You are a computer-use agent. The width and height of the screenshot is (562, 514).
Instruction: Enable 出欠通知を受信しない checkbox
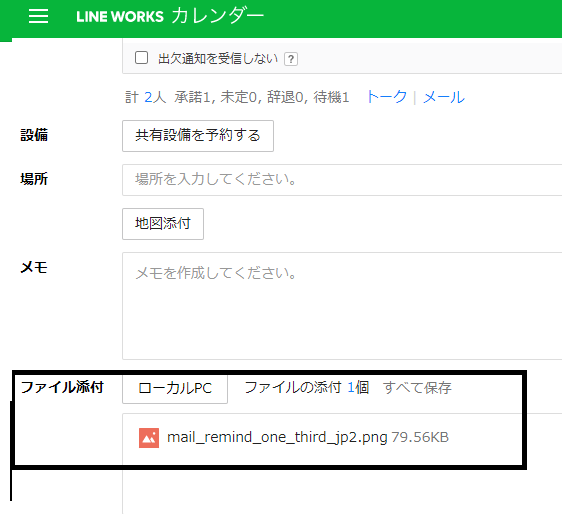click(141, 57)
